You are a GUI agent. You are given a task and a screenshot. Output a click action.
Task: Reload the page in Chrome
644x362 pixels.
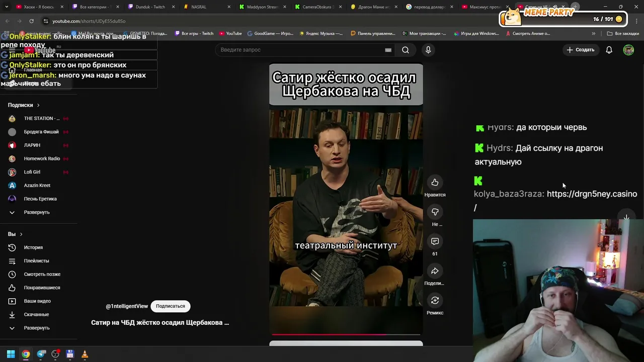(31, 21)
